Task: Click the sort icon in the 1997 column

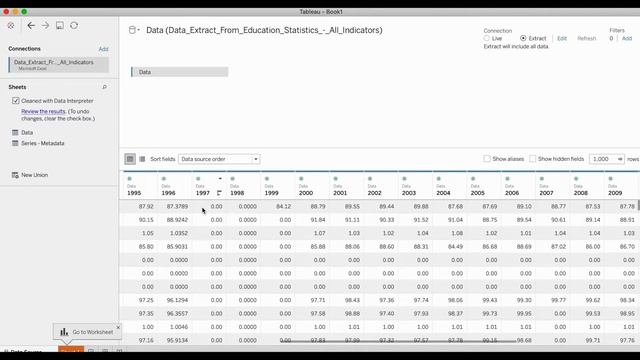Action: click(219, 193)
